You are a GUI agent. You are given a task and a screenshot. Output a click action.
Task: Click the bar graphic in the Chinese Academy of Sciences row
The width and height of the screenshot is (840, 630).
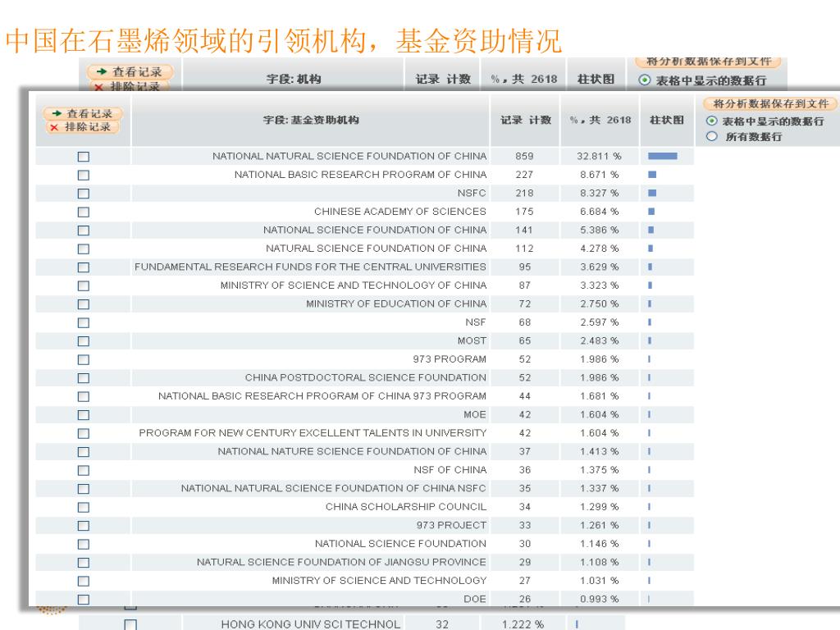point(651,212)
